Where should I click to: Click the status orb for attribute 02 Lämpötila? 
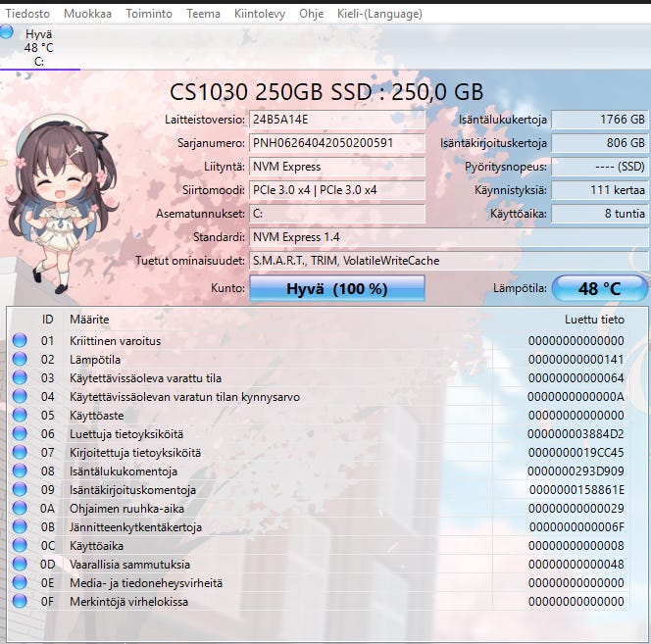(20, 359)
